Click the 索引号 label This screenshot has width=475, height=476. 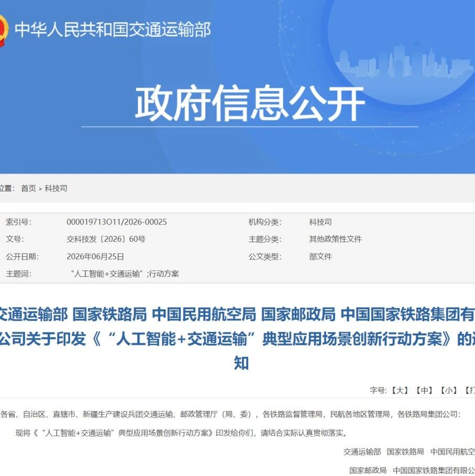[18, 222]
